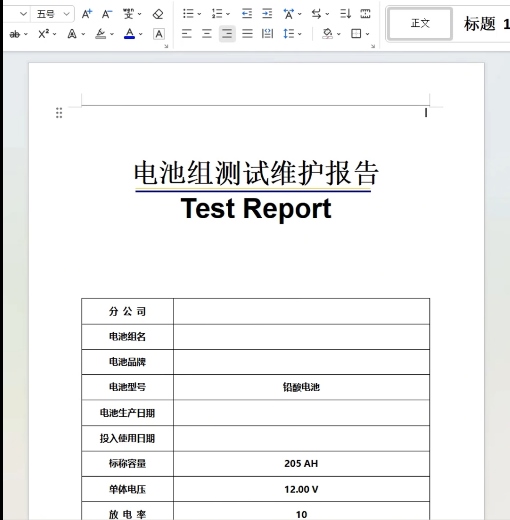
Task: Expand the superscript dropdown arrow
Action: pos(55,34)
